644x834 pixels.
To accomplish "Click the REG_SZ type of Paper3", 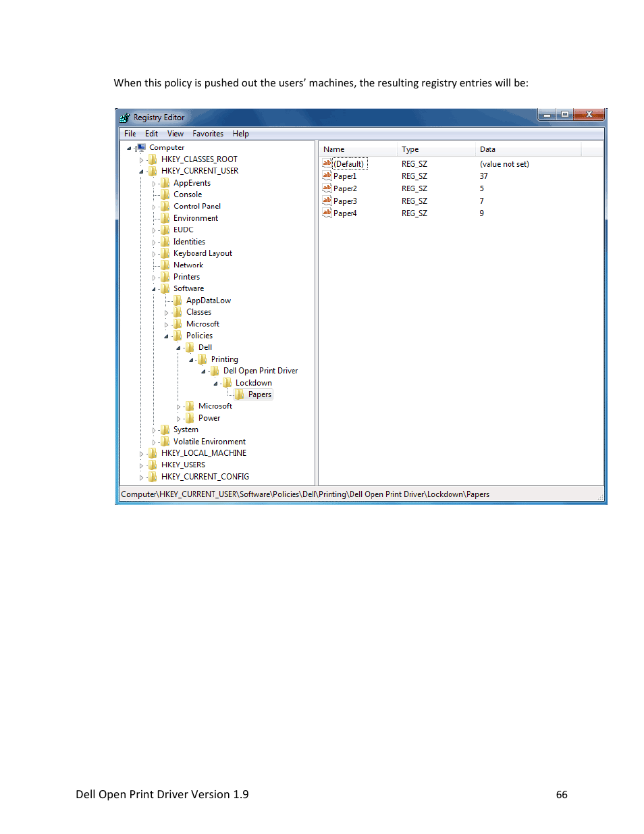I will click(414, 201).
